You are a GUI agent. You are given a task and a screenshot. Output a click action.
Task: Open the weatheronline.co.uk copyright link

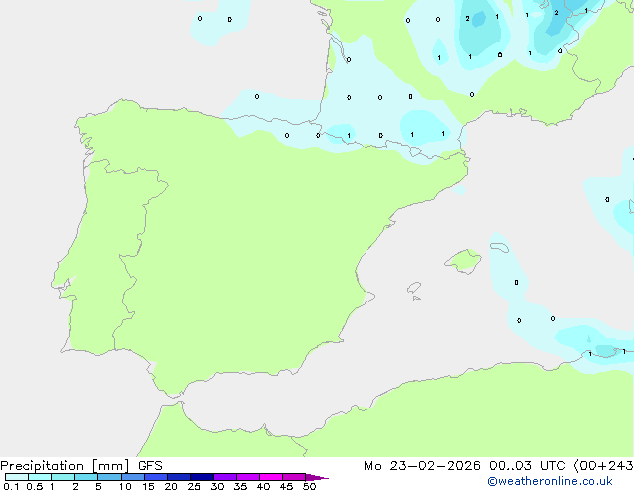[550, 481]
